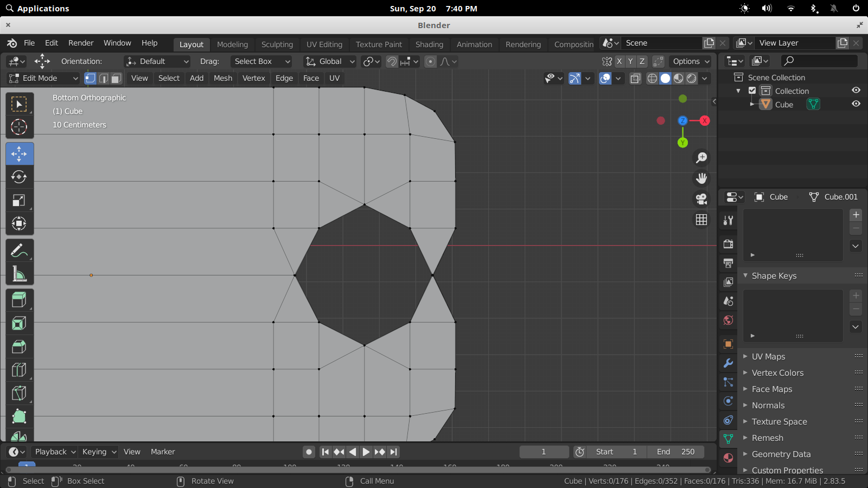Play the animation in timeline

(366, 452)
